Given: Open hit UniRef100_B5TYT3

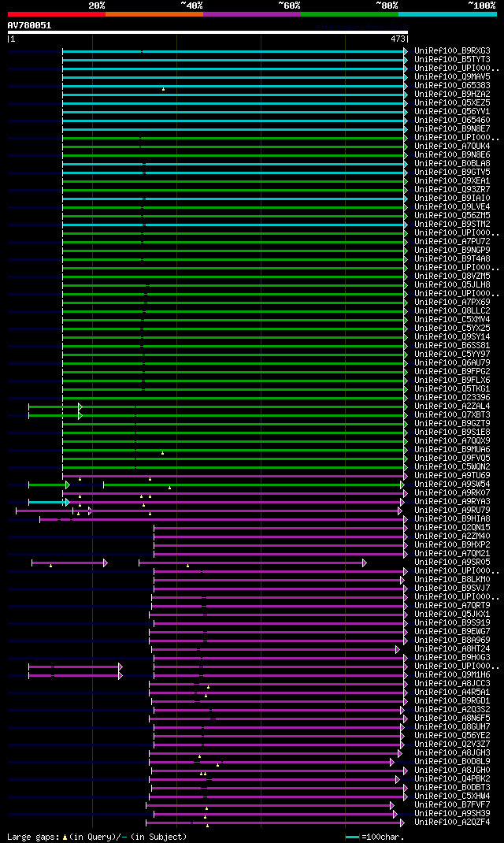Looking at the screenshot, I should click(452, 60).
